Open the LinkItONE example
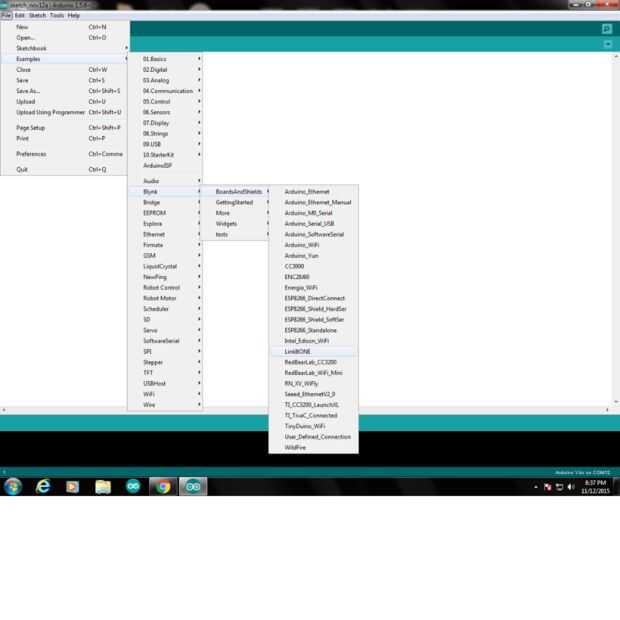The height and width of the screenshot is (620, 620). tap(314, 352)
